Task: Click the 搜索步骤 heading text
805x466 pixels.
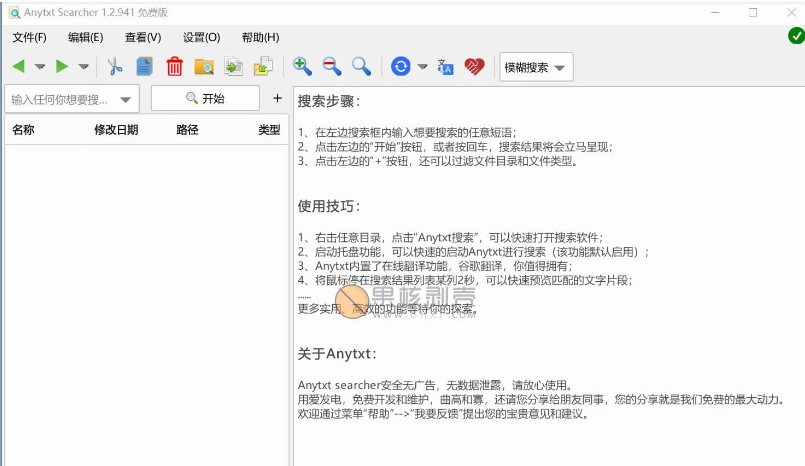Action: (329, 102)
